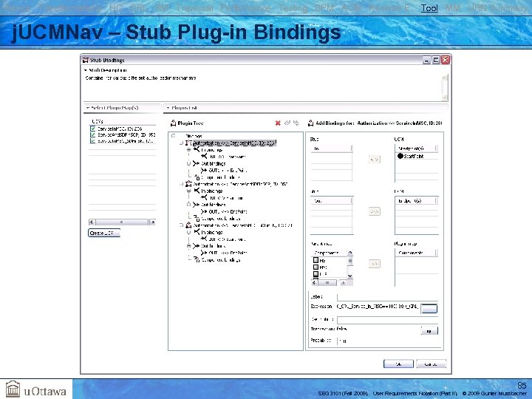The height and width of the screenshot is (399, 532).
Task: Click Out Bindings icon under second Authorization
Action: 196,205
